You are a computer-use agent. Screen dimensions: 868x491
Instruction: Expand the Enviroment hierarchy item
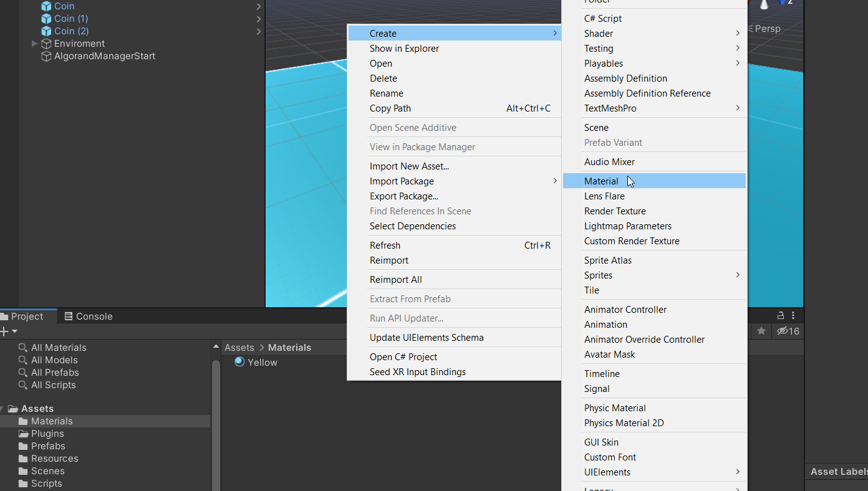coord(35,44)
